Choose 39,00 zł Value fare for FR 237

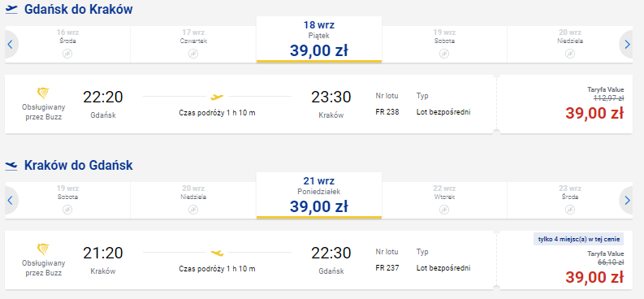pyautogui.click(x=594, y=277)
